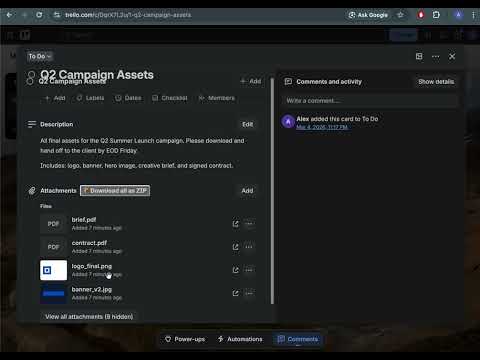Viewport: 480px width, 360px height.
Task: Click the banner_v2.jpg file name
Action: tap(92, 289)
